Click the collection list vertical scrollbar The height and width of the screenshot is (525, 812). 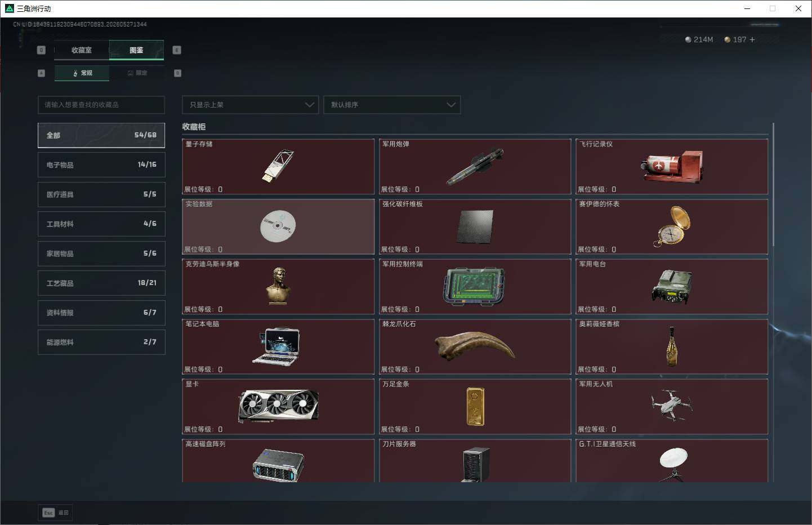click(773, 184)
